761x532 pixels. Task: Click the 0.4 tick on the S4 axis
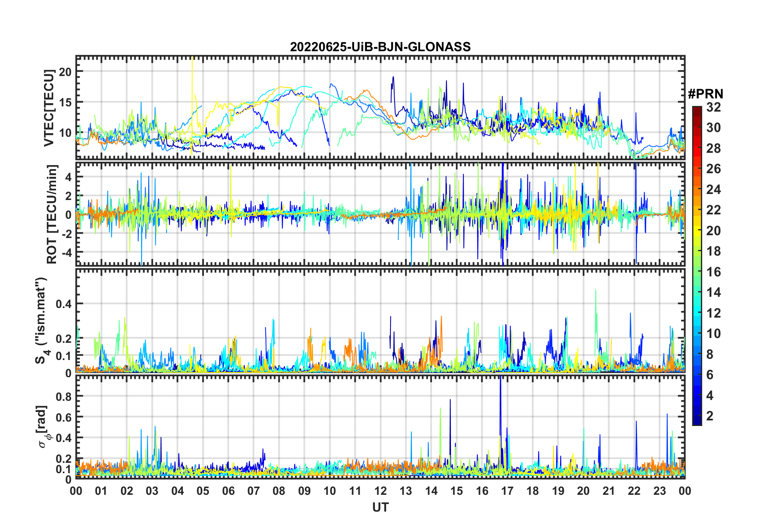click(x=63, y=304)
